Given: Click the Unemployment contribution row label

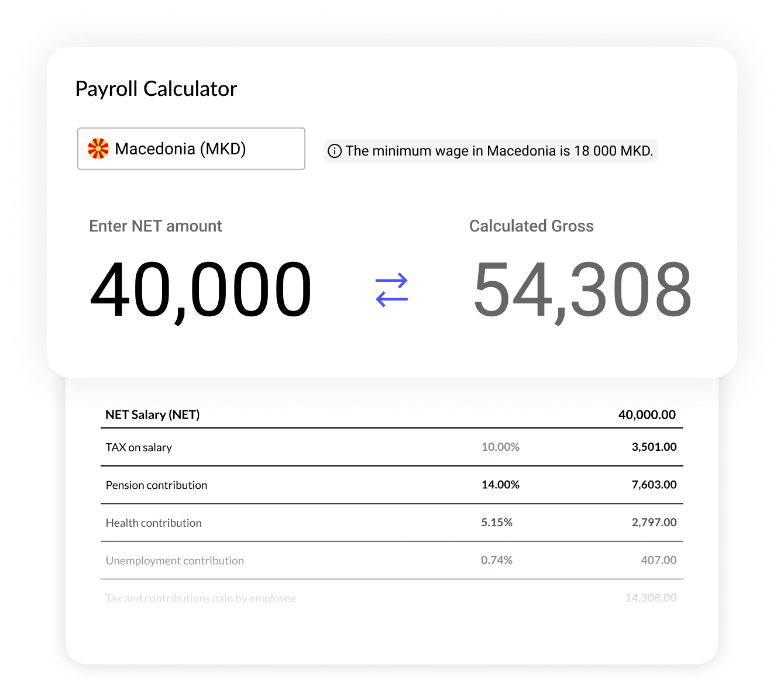Looking at the screenshot, I should [x=174, y=561].
